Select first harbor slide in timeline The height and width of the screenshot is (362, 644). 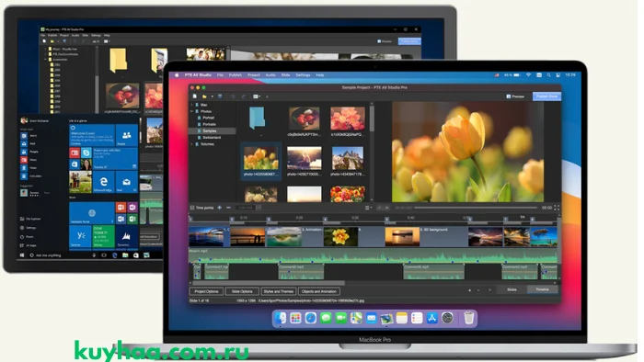206,236
